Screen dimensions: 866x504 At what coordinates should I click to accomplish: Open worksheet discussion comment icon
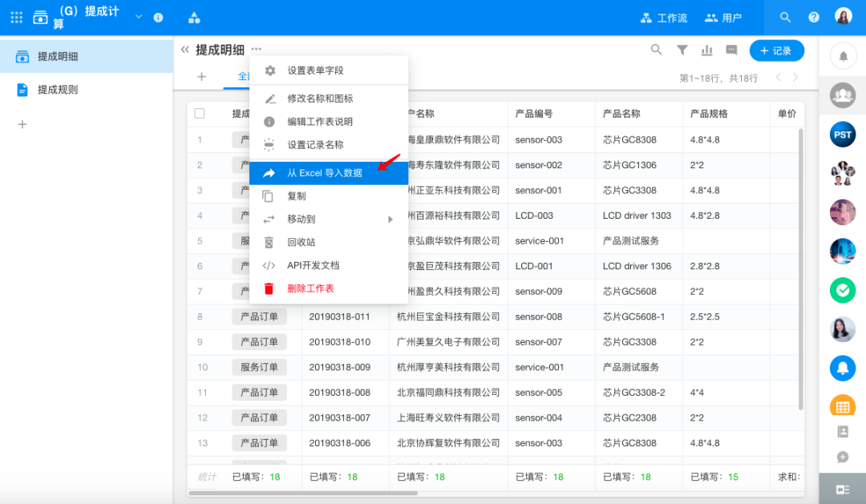tap(731, 50)
